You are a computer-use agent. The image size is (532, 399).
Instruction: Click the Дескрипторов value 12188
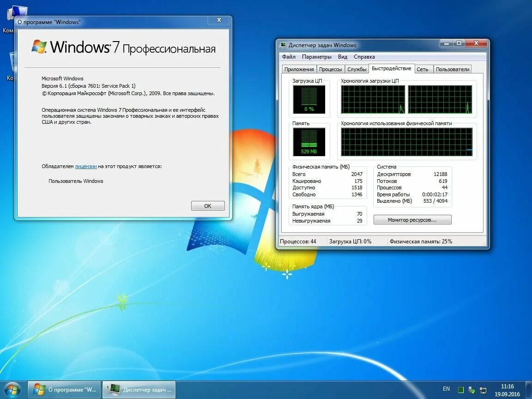441,174
